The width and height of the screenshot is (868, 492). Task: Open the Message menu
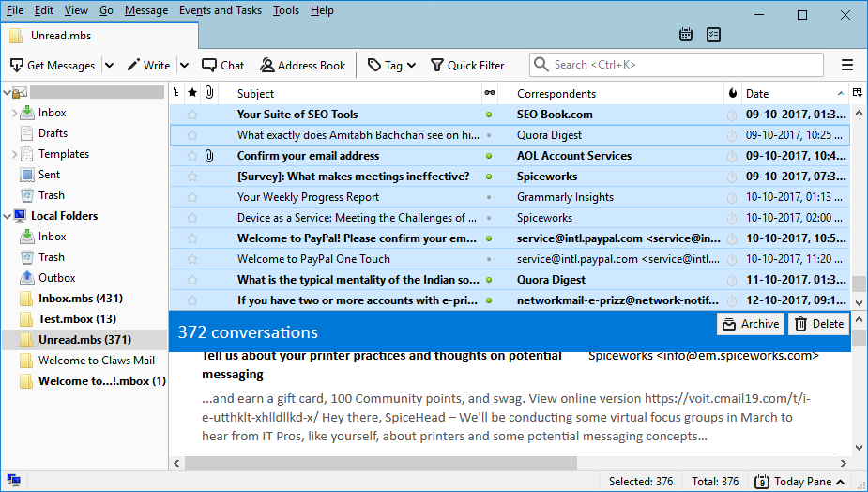click(146, 10)
